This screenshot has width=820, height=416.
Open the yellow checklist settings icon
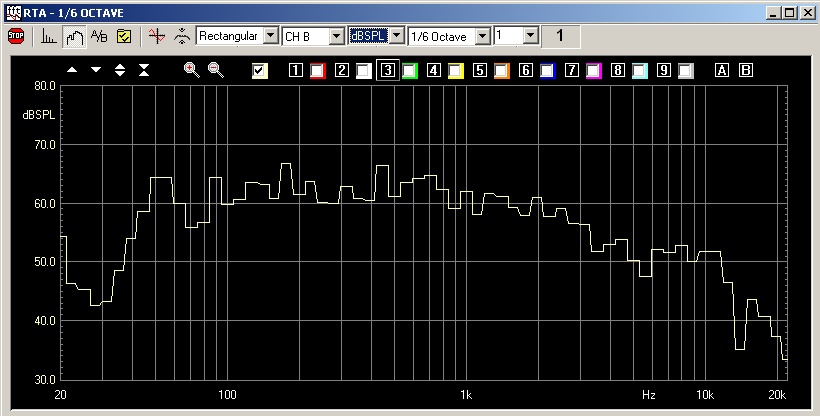click(124, 36)
